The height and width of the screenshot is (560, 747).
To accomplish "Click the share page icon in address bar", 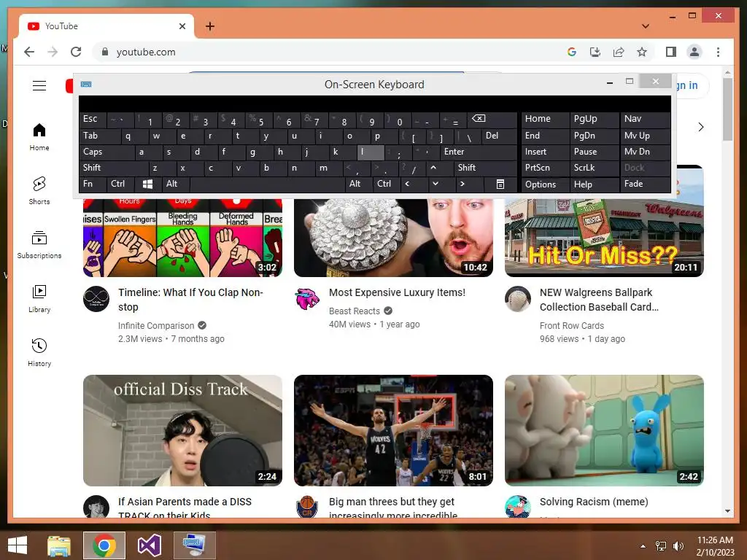I will pyautogui.click(x=619, y=52).
